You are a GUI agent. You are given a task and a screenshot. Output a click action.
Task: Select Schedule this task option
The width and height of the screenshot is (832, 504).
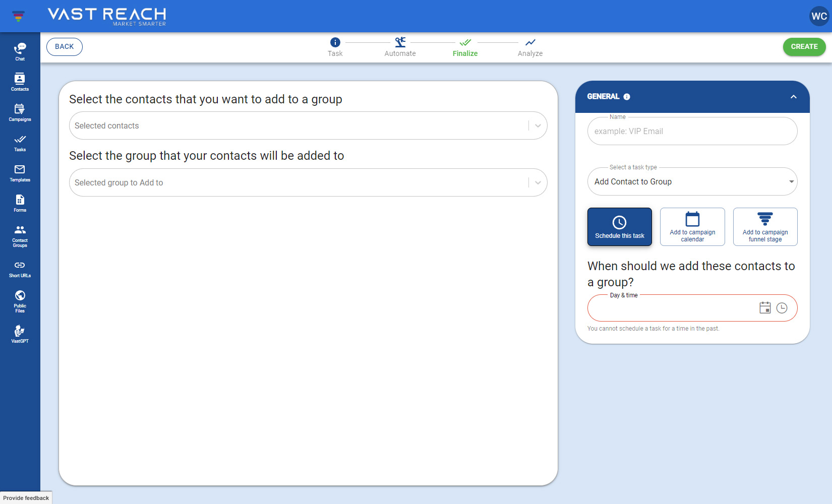pyautogui.click(x=620, y=227)
